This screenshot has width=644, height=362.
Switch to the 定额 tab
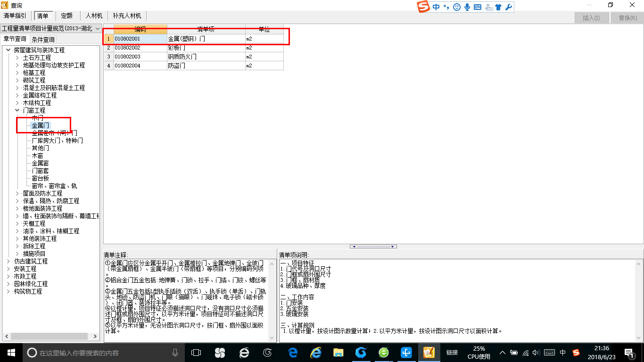coord(66,16)
